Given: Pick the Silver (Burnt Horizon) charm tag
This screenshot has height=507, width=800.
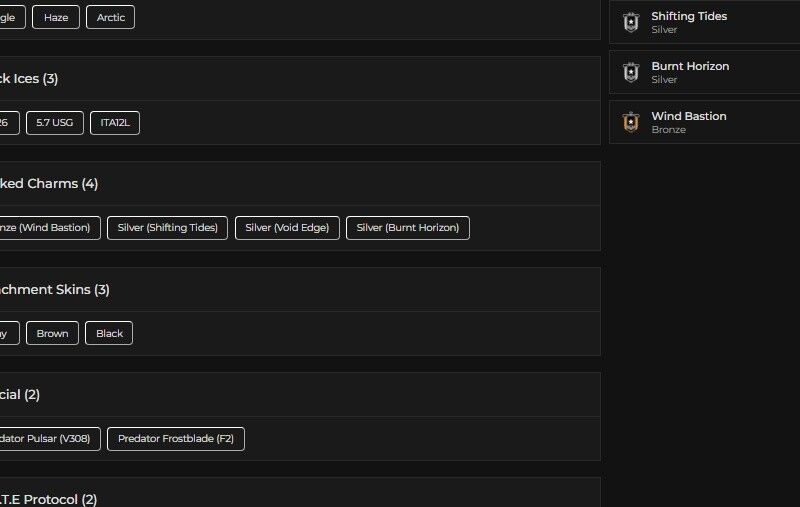Looking at the screenshot, I should pos(407,228).
